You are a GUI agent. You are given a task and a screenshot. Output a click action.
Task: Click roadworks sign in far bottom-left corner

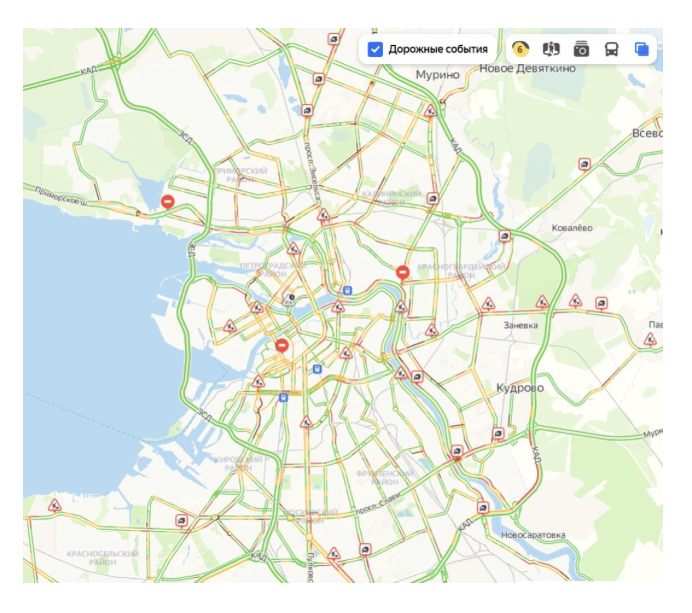(x=55, y=506)
